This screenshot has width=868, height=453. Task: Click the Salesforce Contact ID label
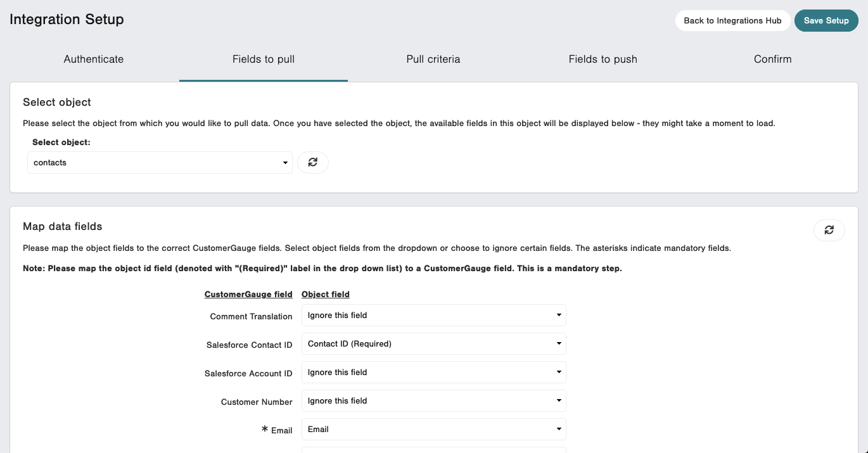click(x=250, y=345)
